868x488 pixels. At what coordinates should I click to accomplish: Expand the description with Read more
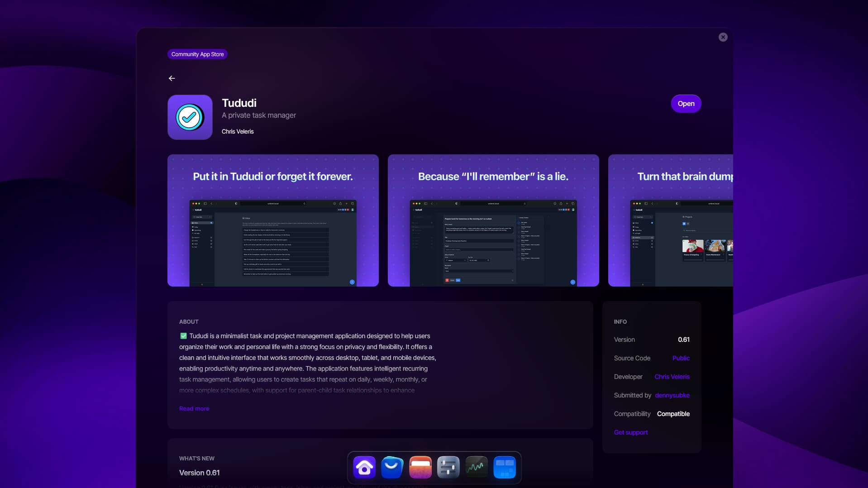point(194,408)
